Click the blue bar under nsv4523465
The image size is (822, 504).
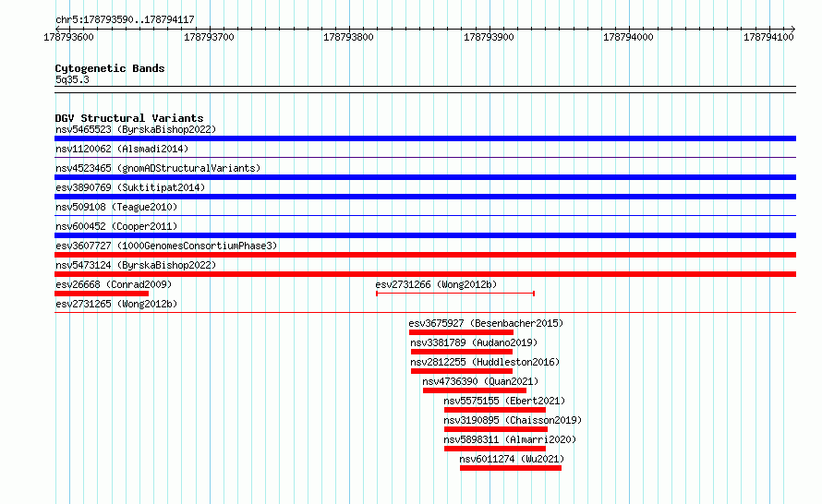click(425, 177)
